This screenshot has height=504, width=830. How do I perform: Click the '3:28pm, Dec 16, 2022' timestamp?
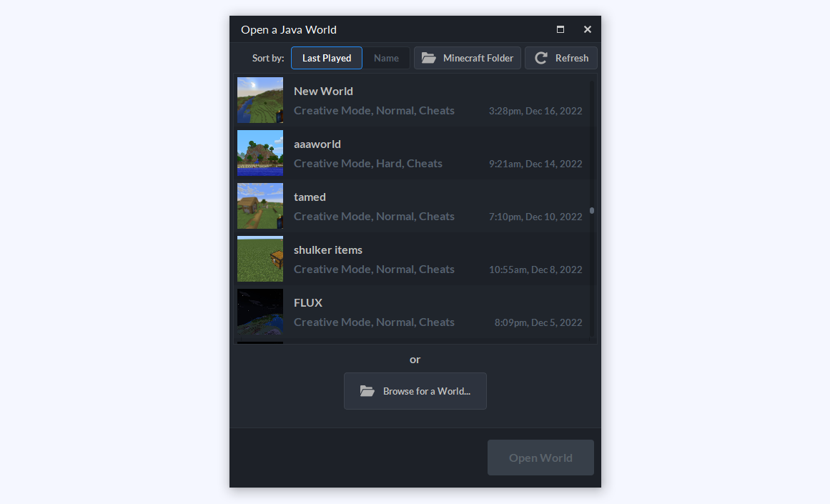(535, 112)
